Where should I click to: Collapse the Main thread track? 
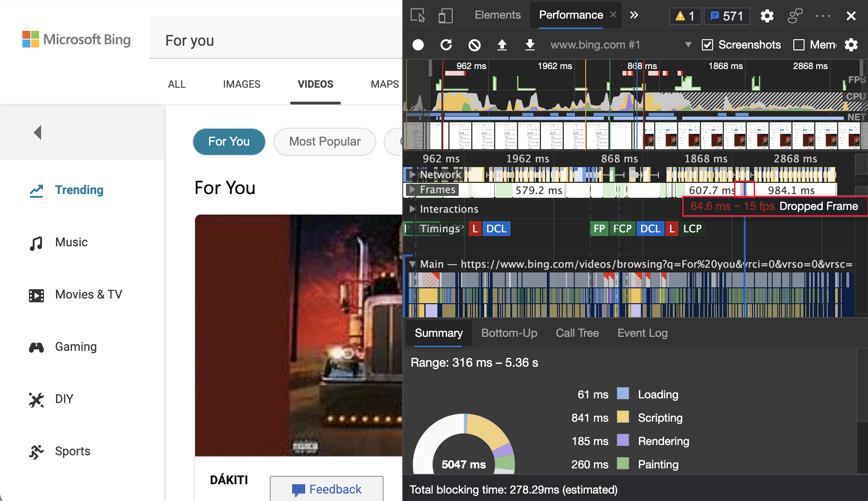tap(413, 264)
